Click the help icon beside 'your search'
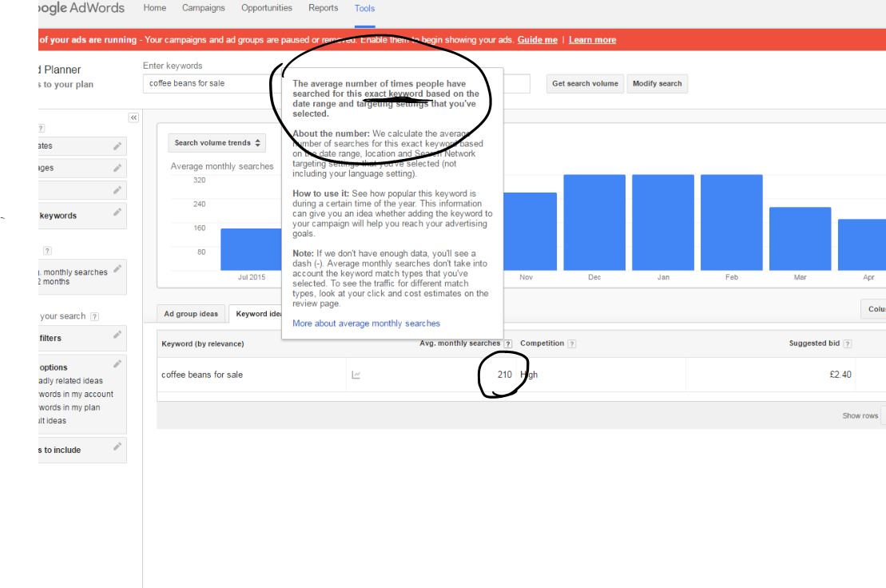Screen dimensions: 886x588 94,317
